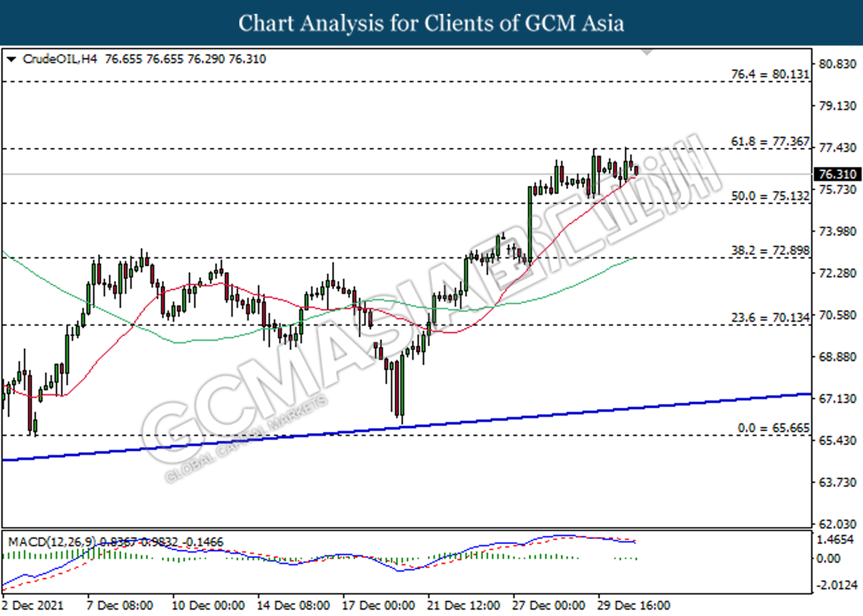Viewport: 863px width, 616px height.
Task: Click the price axis value 79.130
Action: click(x=838, y=106)
